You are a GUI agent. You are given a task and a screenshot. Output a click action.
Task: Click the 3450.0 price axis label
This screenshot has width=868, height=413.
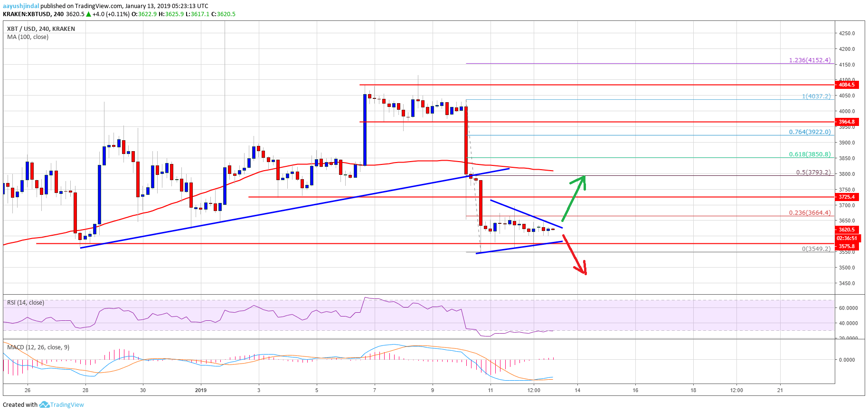tap(847, 284)
